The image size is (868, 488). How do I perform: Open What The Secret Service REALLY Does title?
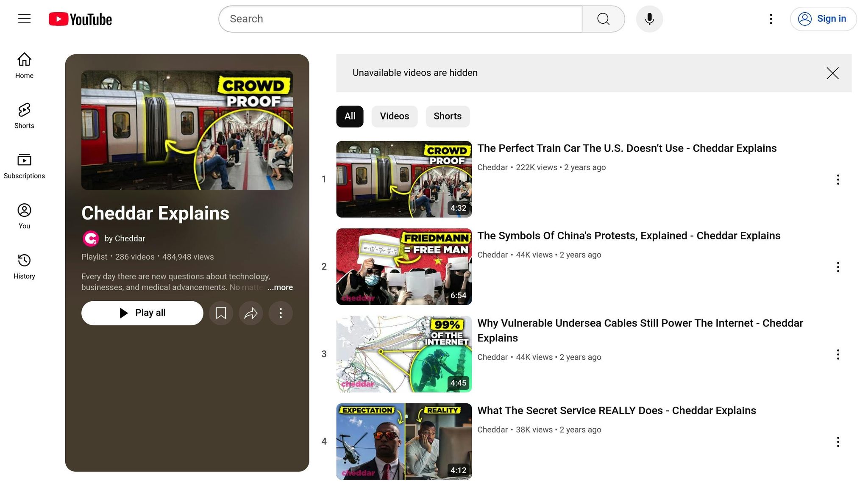point(617,410)
